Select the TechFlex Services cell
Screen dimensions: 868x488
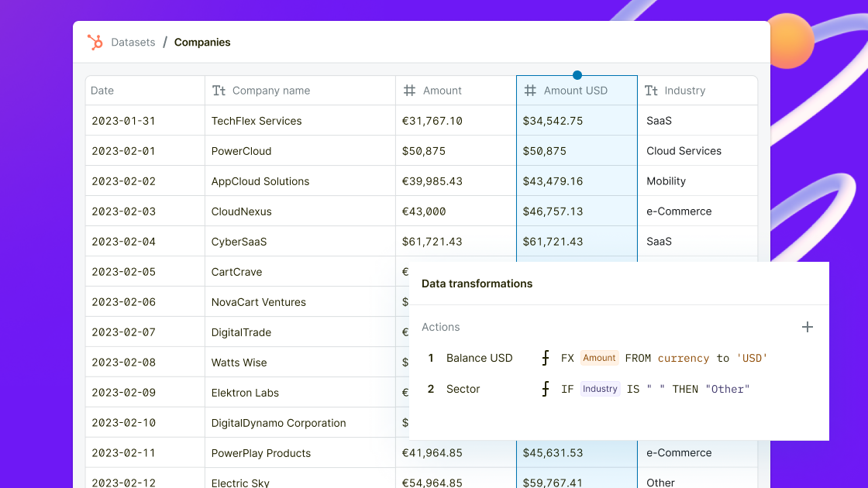click(256, 121)
